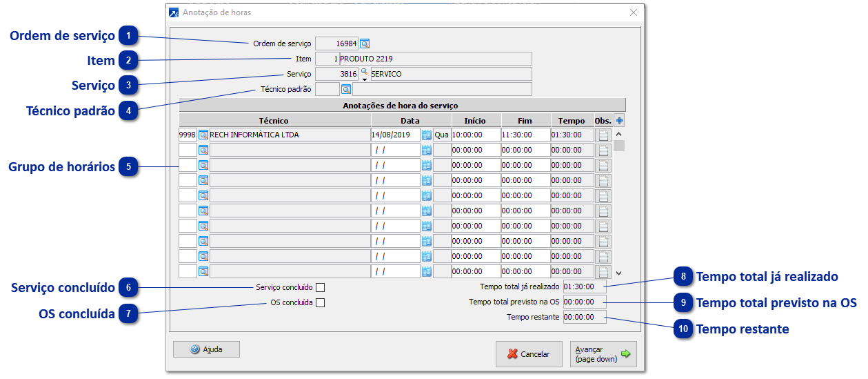Check the Serviço concluído checkbox
The image size is (868, 379).
tap(320, 287)
